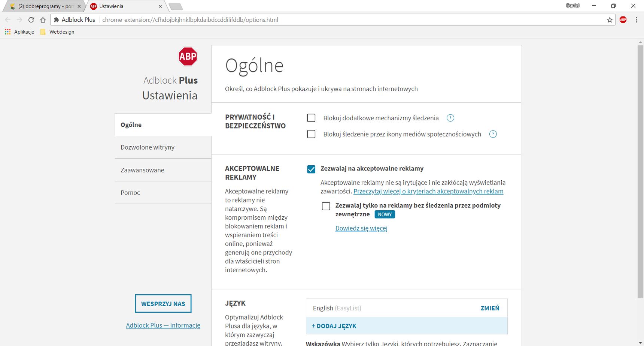
Task: Close the Ustawienia tab
Action: (160, 6)
